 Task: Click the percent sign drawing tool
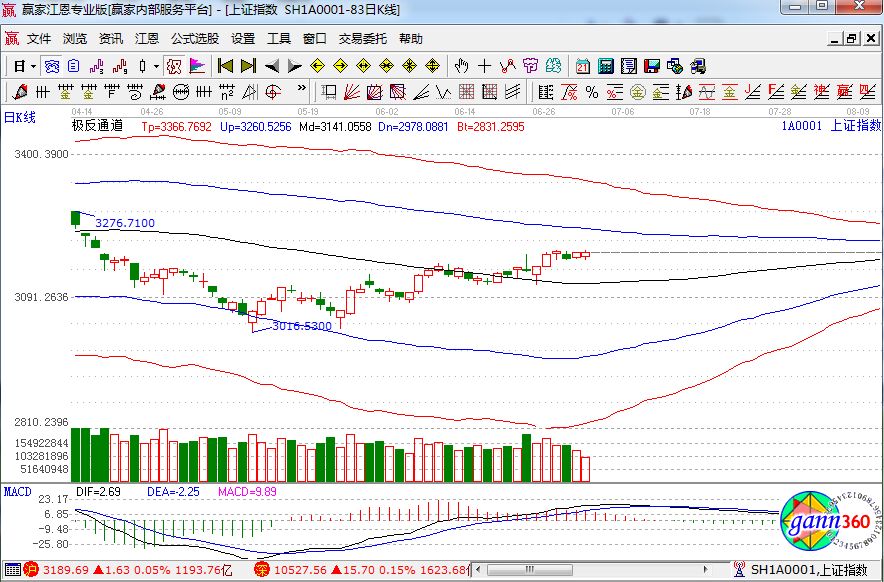592,92
